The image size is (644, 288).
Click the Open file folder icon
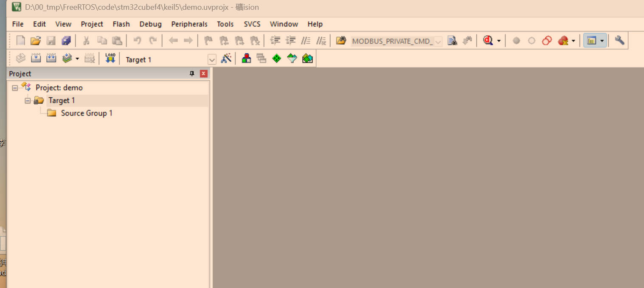click(x=35, y=41)
